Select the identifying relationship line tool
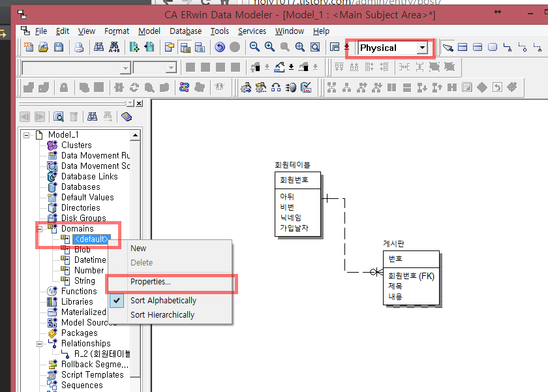 pos(508,47)
